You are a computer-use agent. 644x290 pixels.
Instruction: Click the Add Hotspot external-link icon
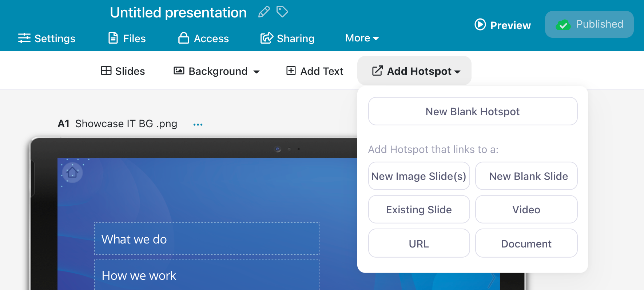[378, 71]
